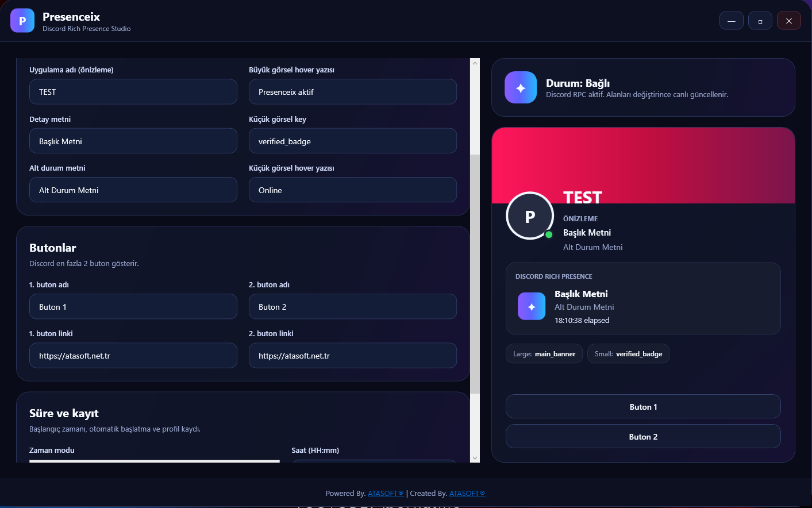Focus the Uygulama adı field containing TEST

click(x=133, y=92)
